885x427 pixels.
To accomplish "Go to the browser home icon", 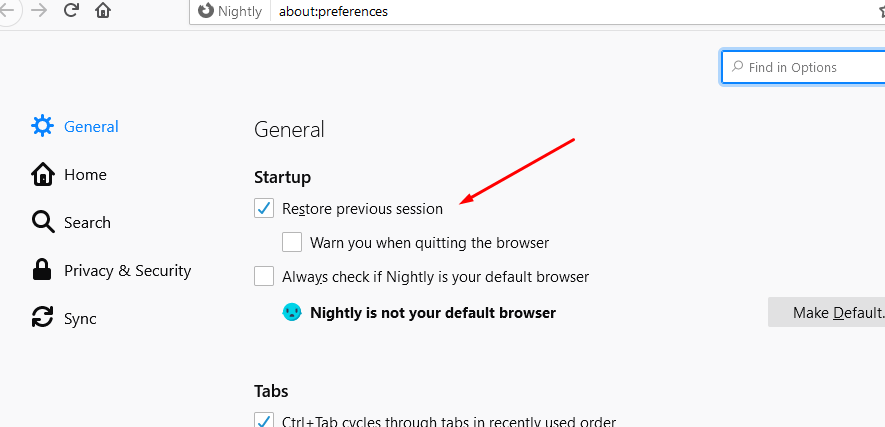I will 103,10.
